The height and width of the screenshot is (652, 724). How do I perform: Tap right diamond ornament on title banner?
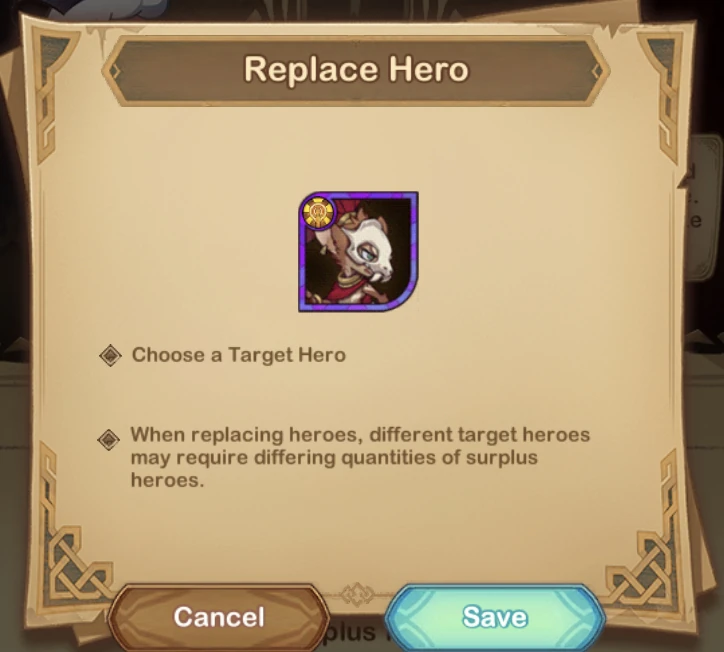click(x=597, y=72)
